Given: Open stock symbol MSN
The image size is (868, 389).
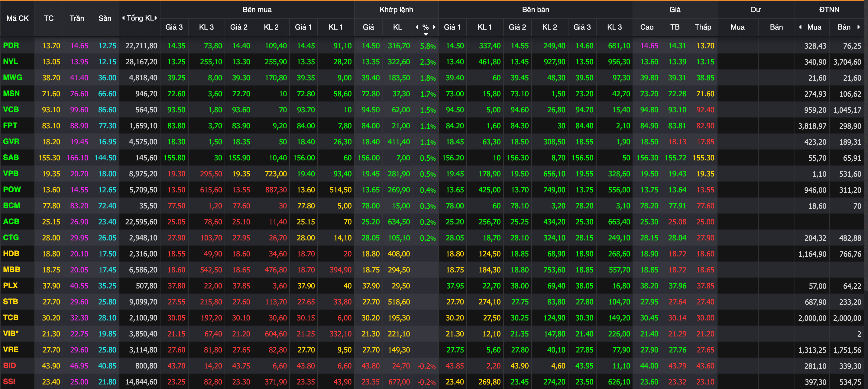Looking at the screenshot, I should (11, 93).
